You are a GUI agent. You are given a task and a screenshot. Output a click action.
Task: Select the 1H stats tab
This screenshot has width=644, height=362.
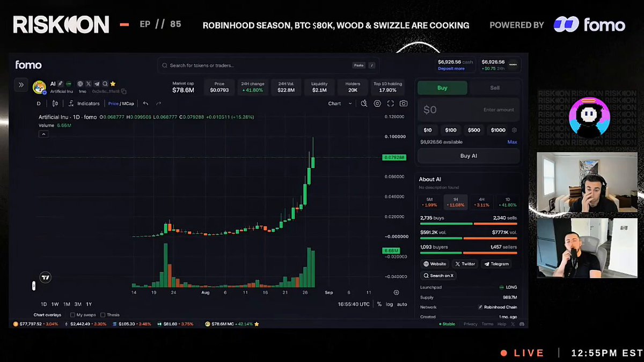(456, 202)
